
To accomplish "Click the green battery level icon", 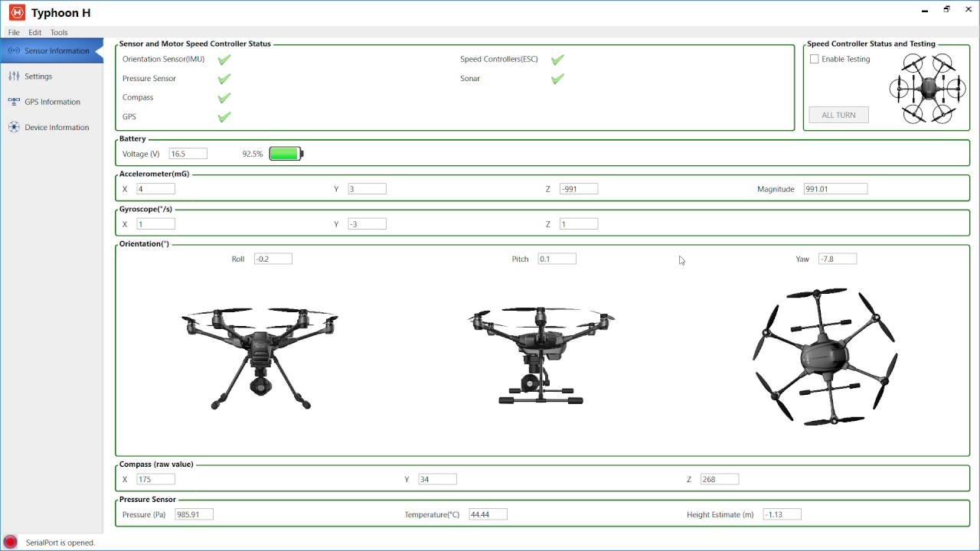I will pyautogui.click(x=286, y=154).
